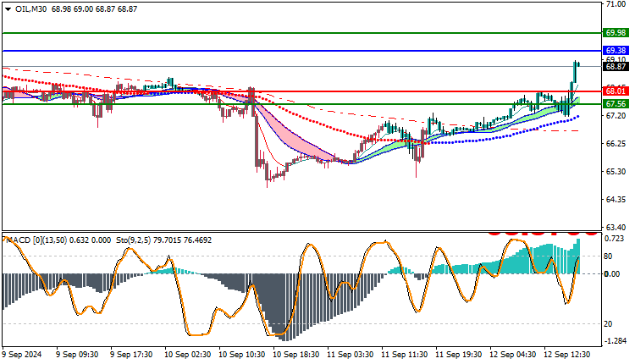Select the green 69.98 price level label
This screenshot has width=635, height=364.
[616, 33]
